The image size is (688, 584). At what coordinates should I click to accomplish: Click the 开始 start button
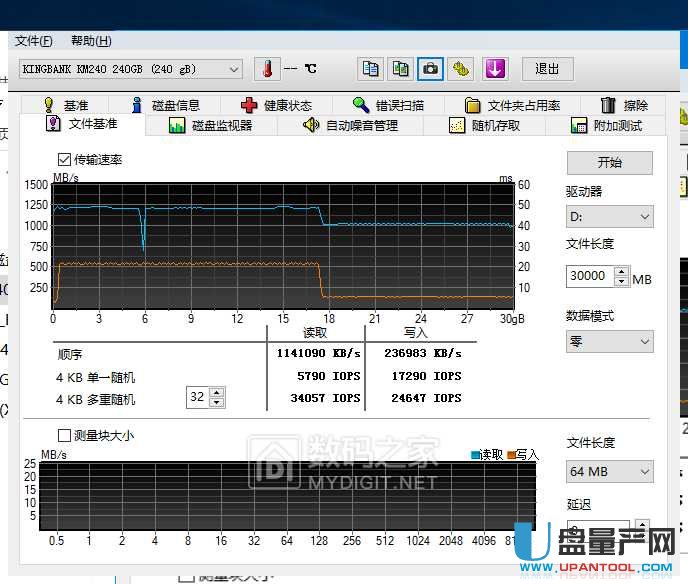[x=609, y=163]
